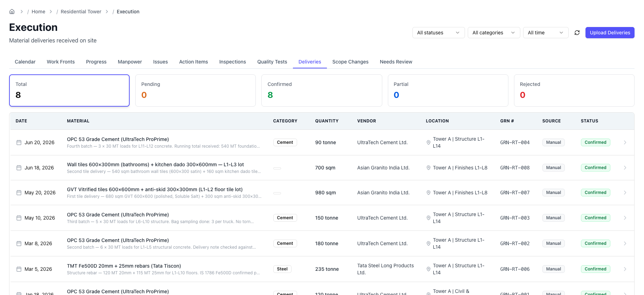644x295 pixels.
Task: Click TMT Fe500D 20mm + 25mm rebars title
Action: (124, 266)
